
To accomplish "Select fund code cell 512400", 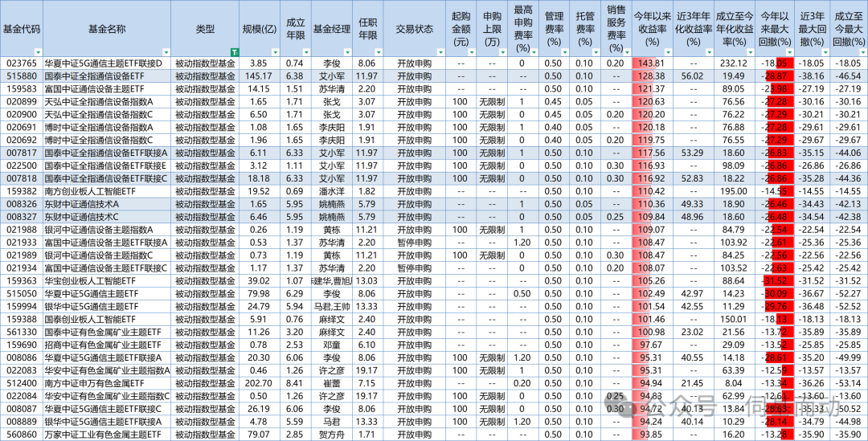I will (21, 382).
